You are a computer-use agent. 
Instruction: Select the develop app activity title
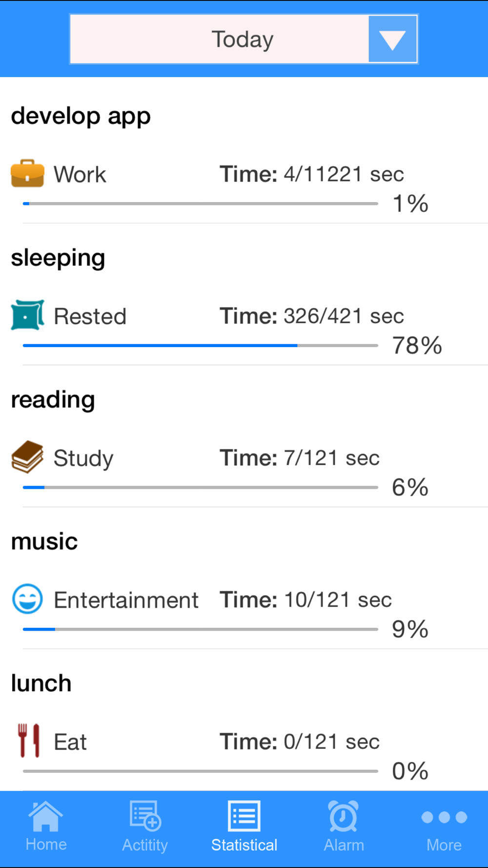coord(81,117)
